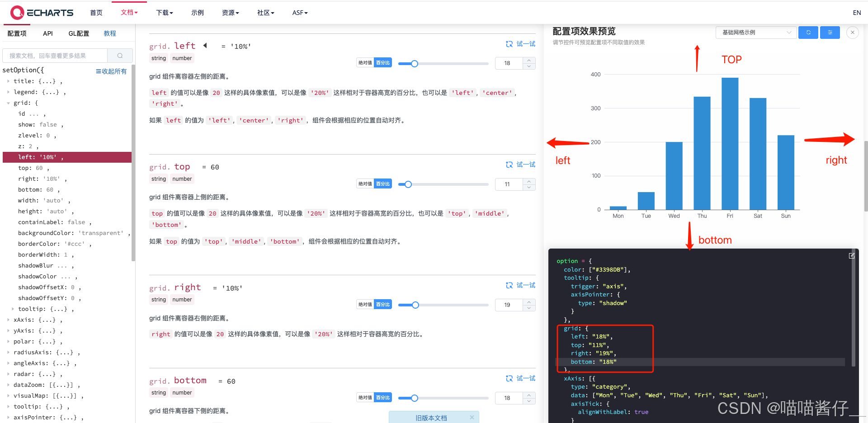Click try-it icon for grid.left

click(x=509, y=44)
